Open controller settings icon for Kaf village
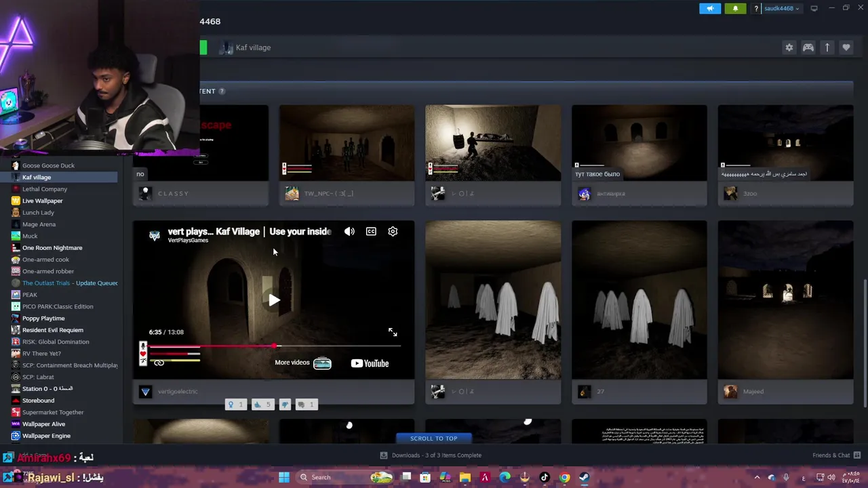The image size is (868, 488). [x=808, y=47]
